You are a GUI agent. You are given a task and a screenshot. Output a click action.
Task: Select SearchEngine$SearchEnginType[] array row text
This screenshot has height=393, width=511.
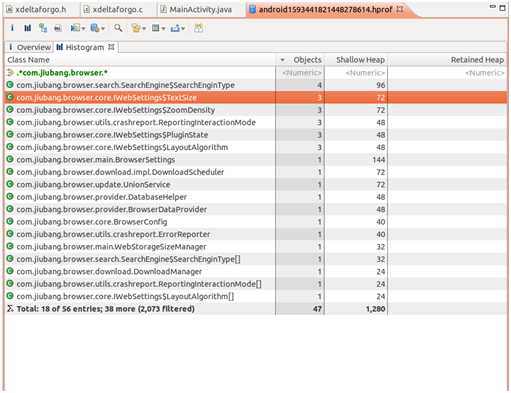pos(128,259)
